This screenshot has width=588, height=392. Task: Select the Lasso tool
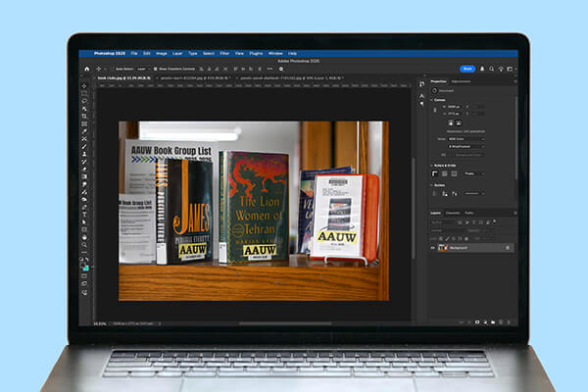coord(84,102)
